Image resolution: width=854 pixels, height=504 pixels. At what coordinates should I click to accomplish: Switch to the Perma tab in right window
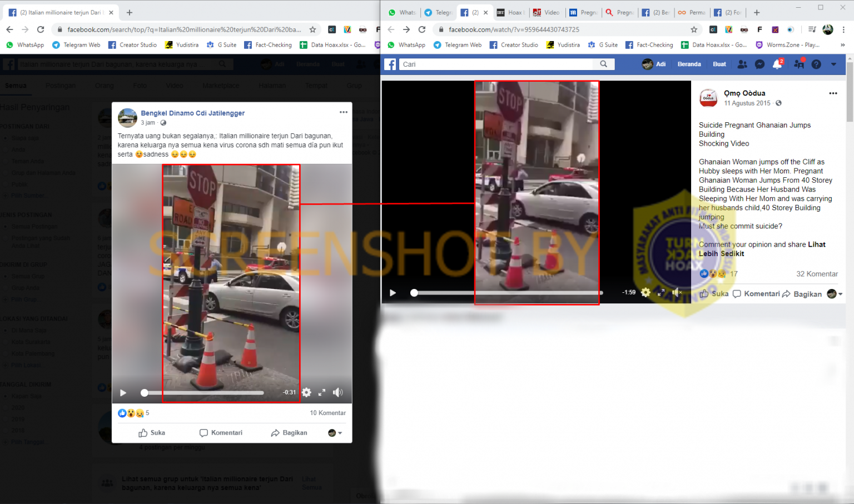[x=692, y=12]
